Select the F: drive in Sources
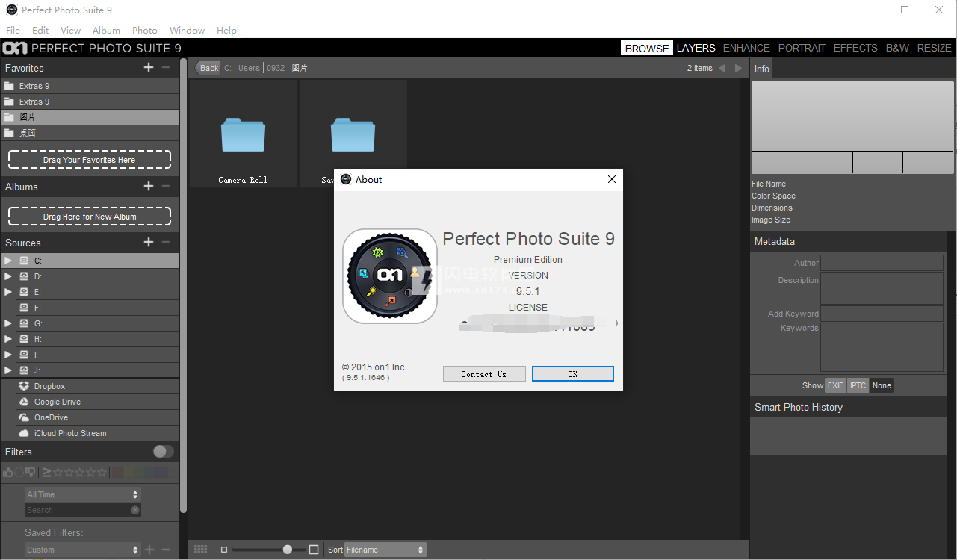This screenshot has height=560, width=957. pyautogui.click(x=90, y=308)
